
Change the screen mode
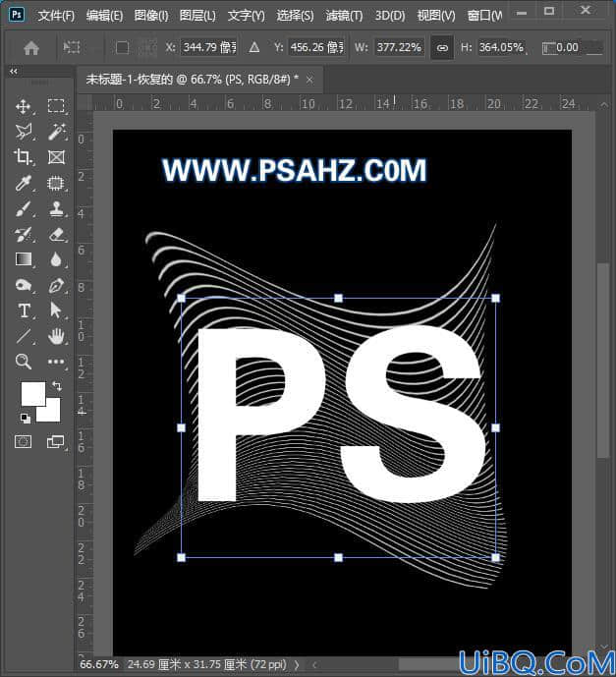click(55, 442)
